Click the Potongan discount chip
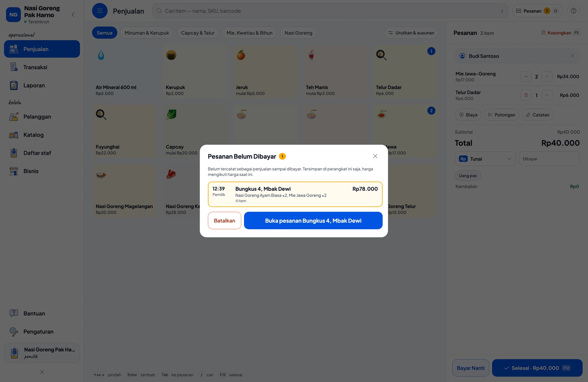This screenshot has width=588, height=382. tap(501, 115)
